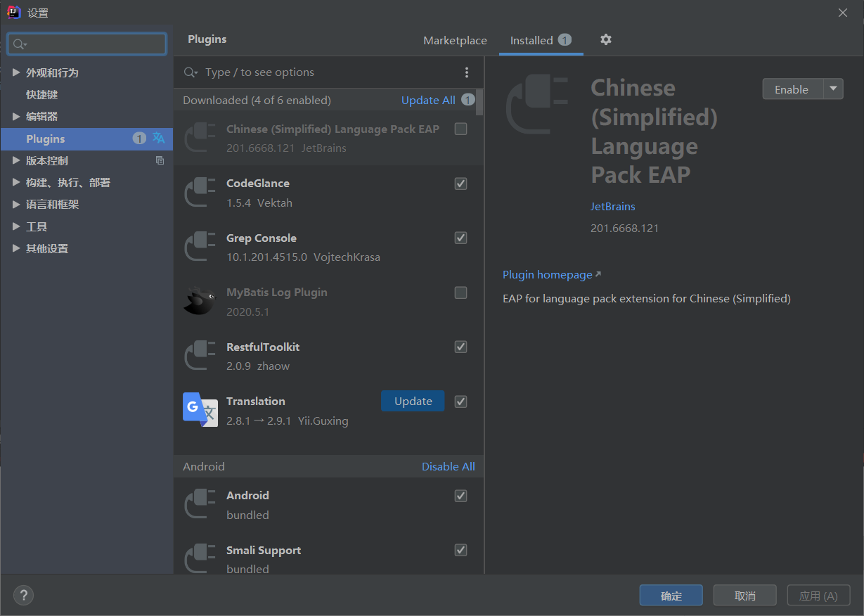Image resolution: width=864 pixels, height=616 pixels.
Task: Click the large plug icon in detail pane
Action: coord(538,103)
